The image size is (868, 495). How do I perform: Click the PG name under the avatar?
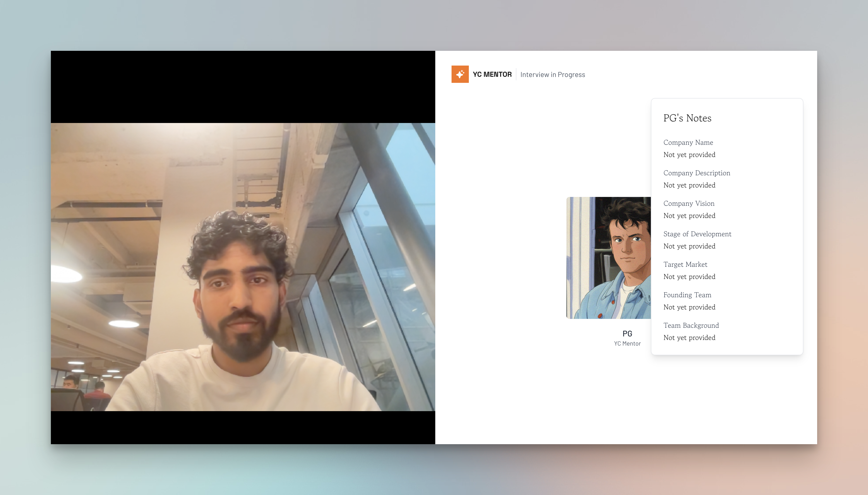coord(627,333)
